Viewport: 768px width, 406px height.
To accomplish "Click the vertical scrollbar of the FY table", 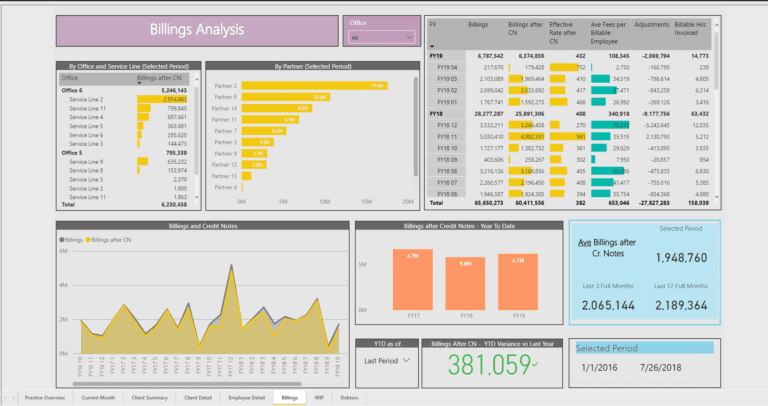I will pyautogui.click(x=716, y=60).
